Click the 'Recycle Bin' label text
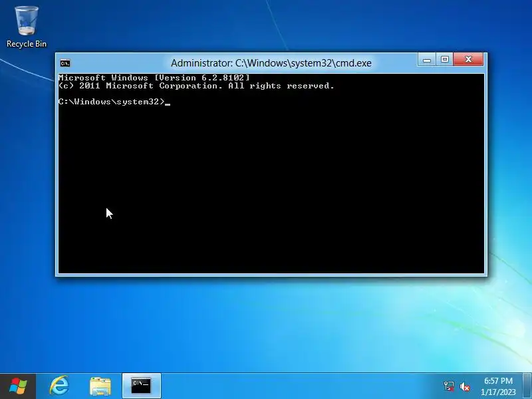 click(27, 44)
